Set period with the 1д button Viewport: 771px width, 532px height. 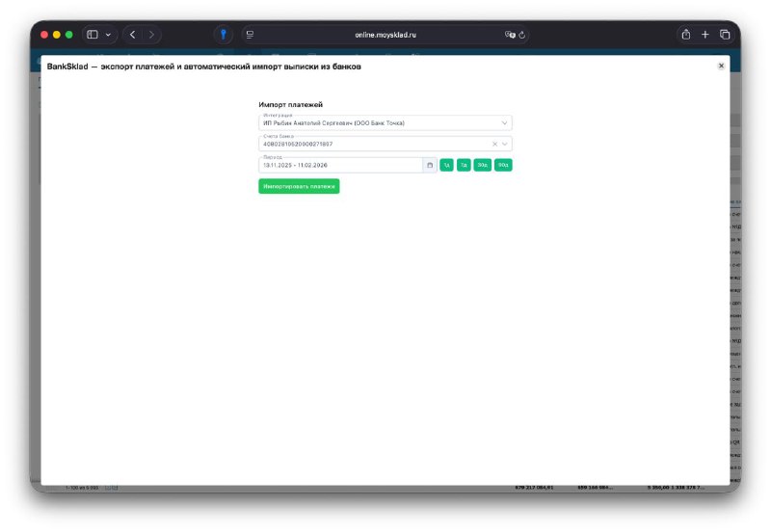[x=446, y=165]
